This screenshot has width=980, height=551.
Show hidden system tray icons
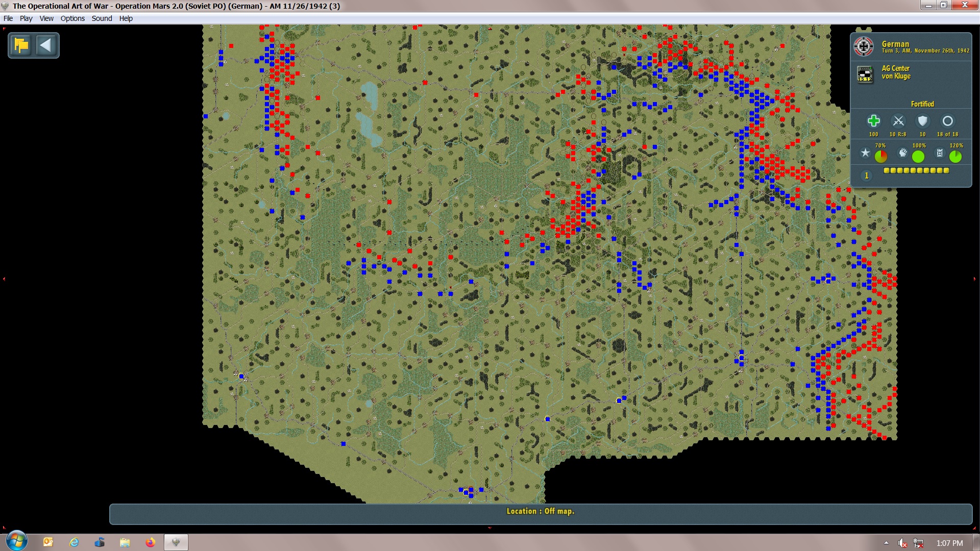pyautogui.click(x=886, y=543)
